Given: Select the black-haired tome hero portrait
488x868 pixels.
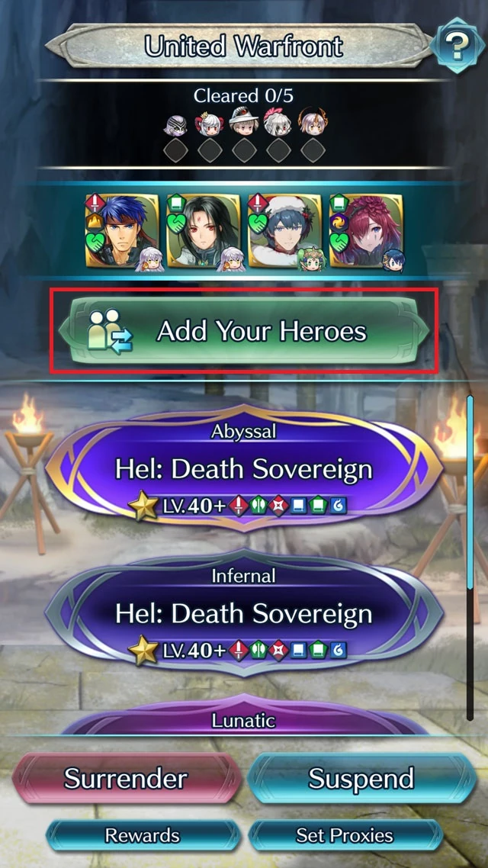Looking at the screenshot, I should [x=204, y=230].
